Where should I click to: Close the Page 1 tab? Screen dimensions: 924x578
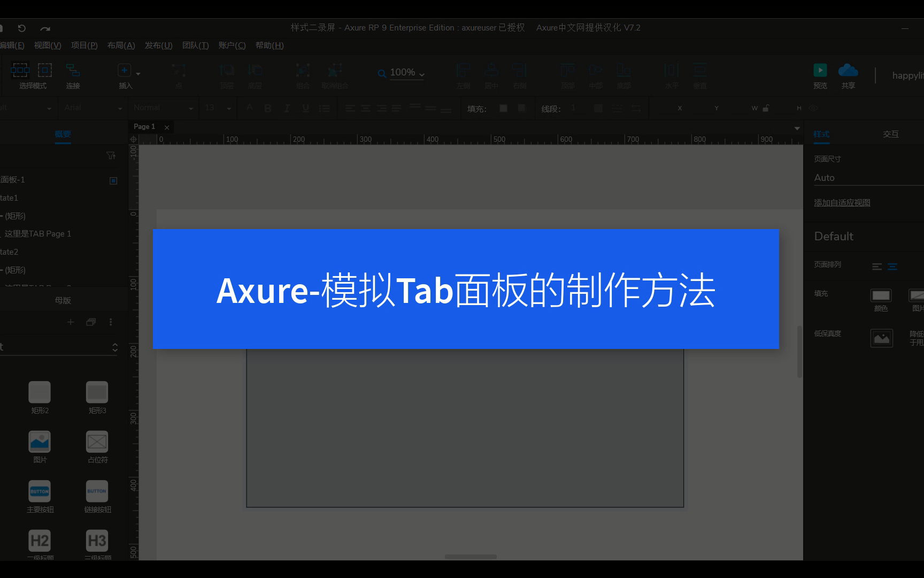coord(167,127)
